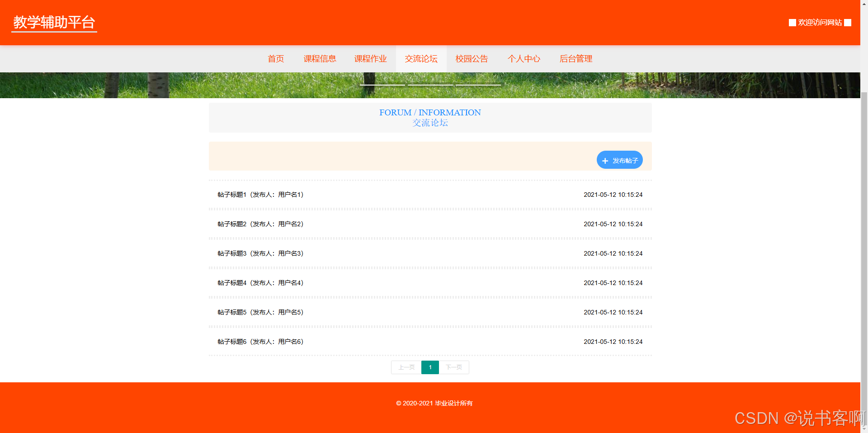Open the 课程作业 nav item
Image resolution: width=868 pixels, height=433 pixels.
coord(371,59)
